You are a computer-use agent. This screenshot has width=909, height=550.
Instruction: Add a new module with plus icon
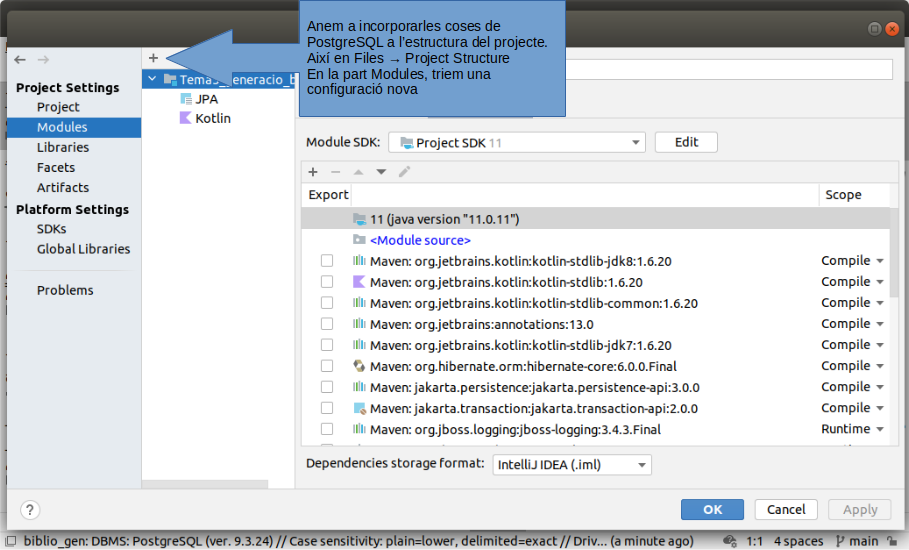(153, 58)
